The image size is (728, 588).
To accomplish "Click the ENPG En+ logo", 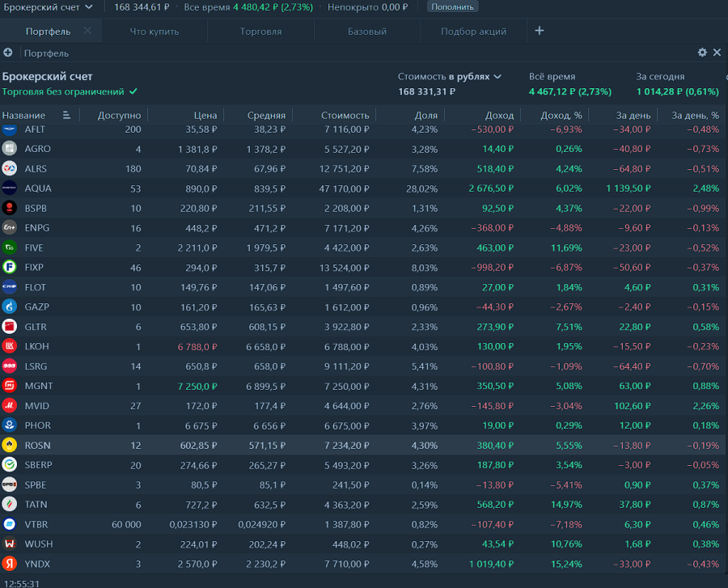I will [9, 228].
